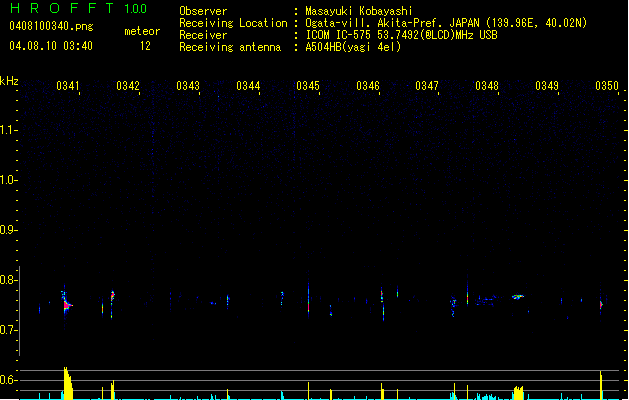This screenshot has width=629, height=400.
Task: Click the 0350 time marker
Action: (x=607, y=86)
